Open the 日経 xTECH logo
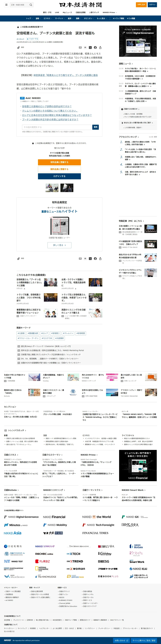161x644 pixels. tap(73, 554)
